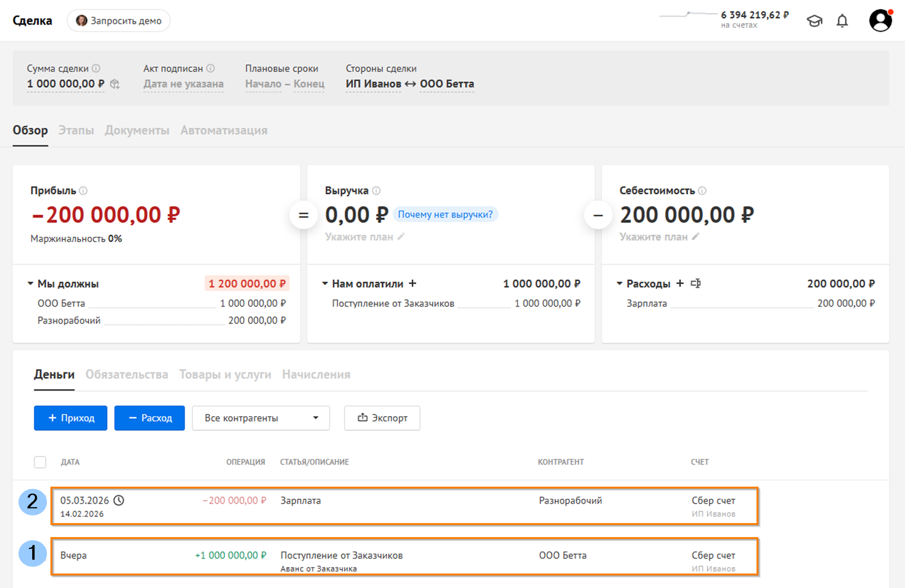
Task: Collapse the Расходы section arrow
Action: click(x=619, y=283)
